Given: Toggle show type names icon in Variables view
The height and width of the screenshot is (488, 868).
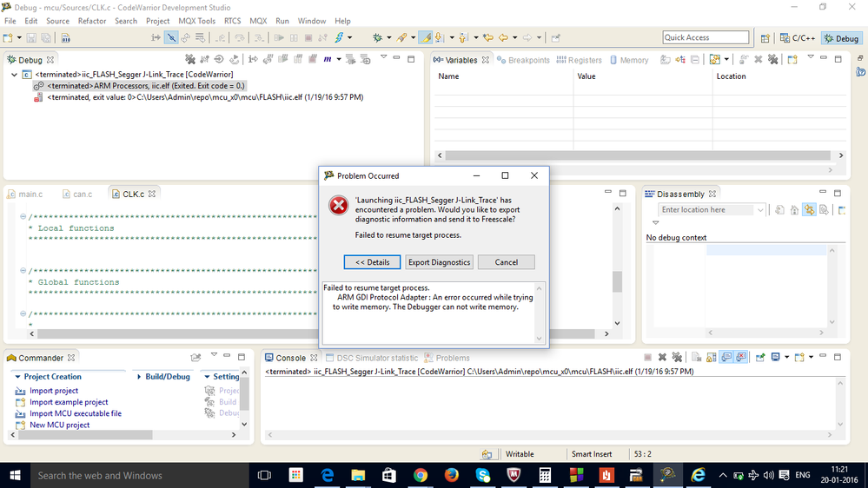Looking at the screenshot, I should point(666,59).
